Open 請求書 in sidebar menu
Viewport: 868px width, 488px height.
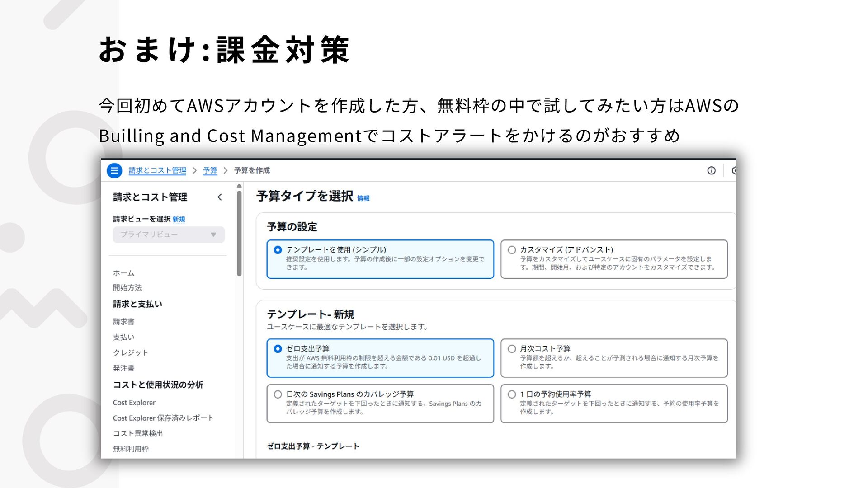[x=123, y=322]
